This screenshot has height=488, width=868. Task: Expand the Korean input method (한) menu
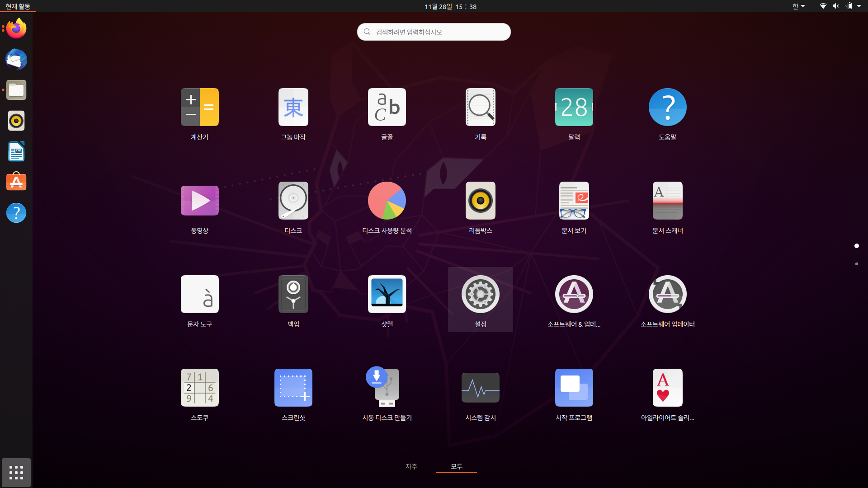pos(798,6)
